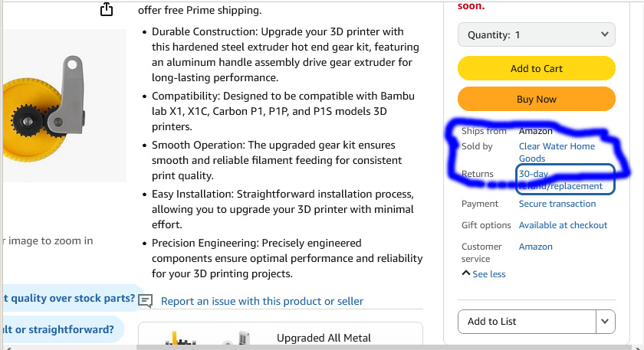Click the share icon above product image
The width and height of the screenshot is (644, 350).
click(x=107, y=9)
